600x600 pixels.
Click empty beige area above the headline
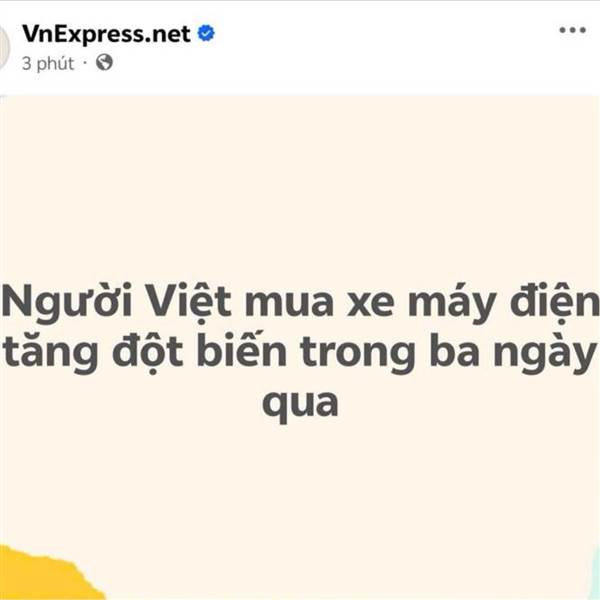300,184
